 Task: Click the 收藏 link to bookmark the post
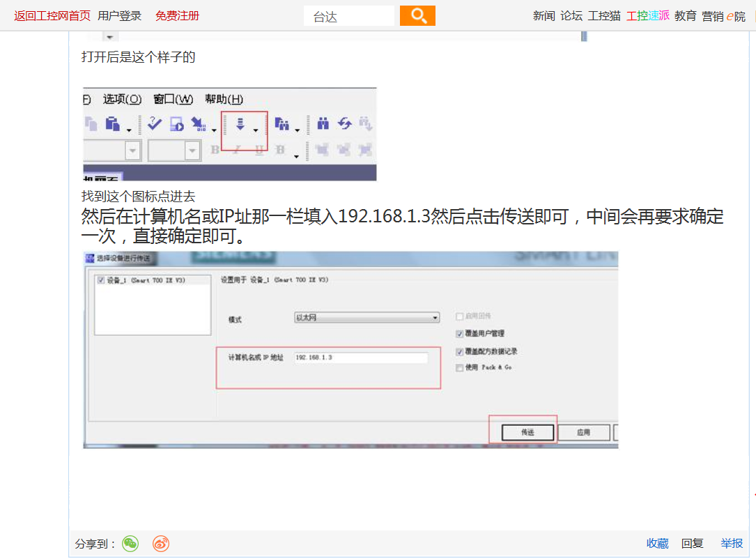(x=657, y=544)
